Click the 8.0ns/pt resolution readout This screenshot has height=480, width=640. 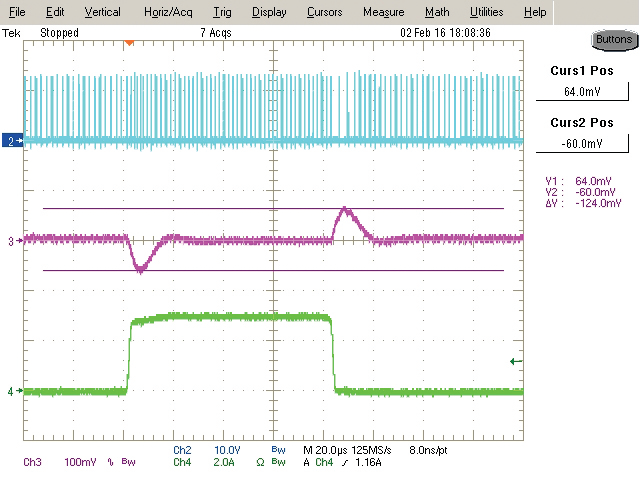point(428,450)
